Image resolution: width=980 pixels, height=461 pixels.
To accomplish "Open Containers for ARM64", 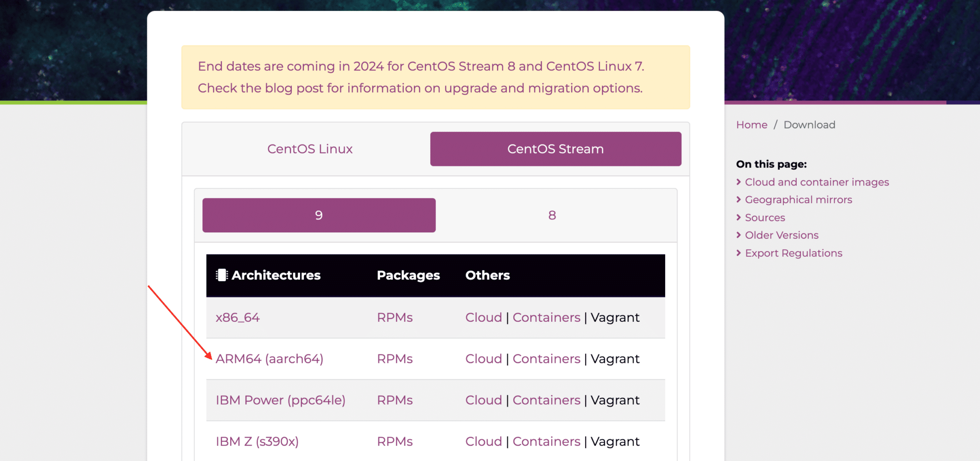I will (x=546, y=359).
